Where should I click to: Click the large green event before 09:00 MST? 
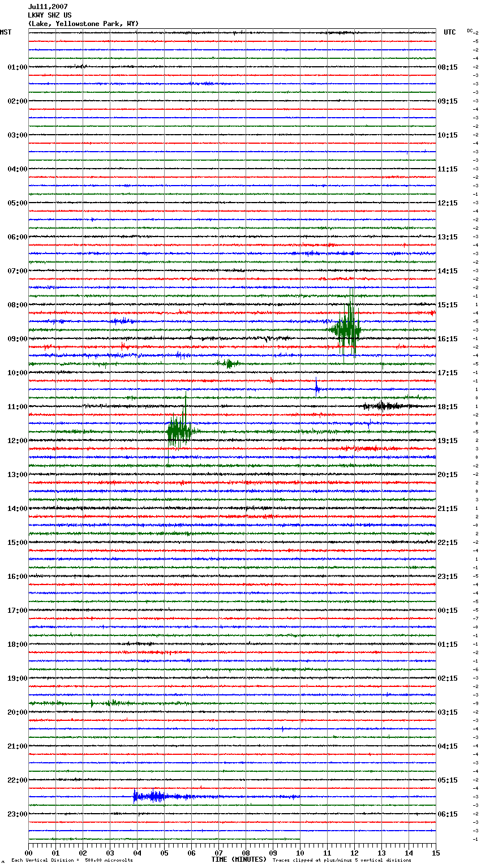pyautogui.click(x=346, y=328)
